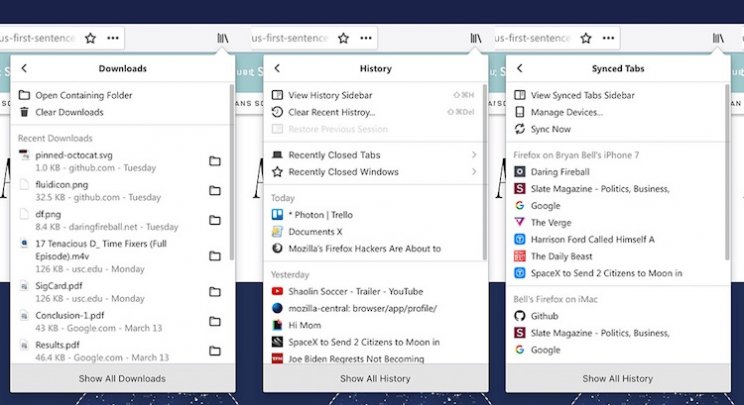Image resolution: width=744 pixels, height=405 pixels.
Task: Show SigCard.pdf in its folder
Action: tap(215, 292)
